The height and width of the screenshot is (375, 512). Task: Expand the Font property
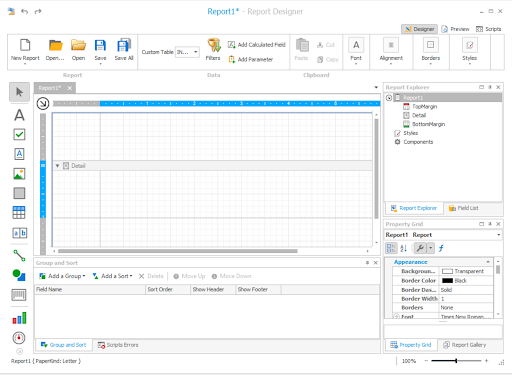point(396,316)
